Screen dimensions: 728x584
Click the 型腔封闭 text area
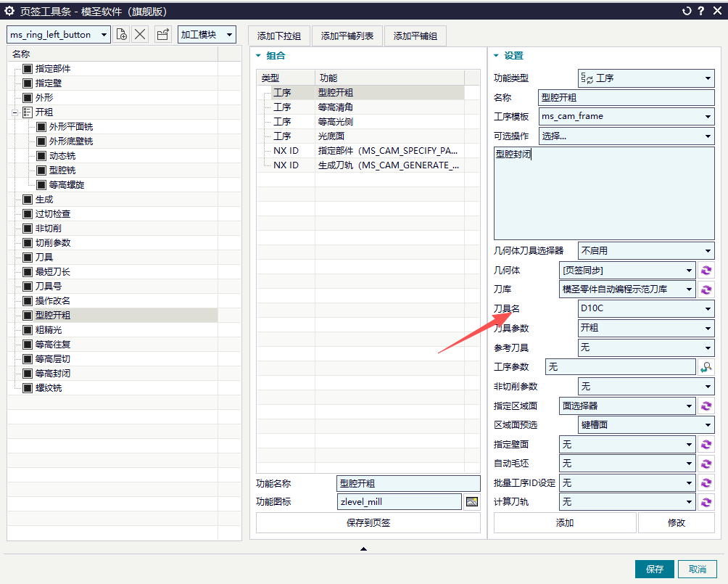click(x=604, y=193)
